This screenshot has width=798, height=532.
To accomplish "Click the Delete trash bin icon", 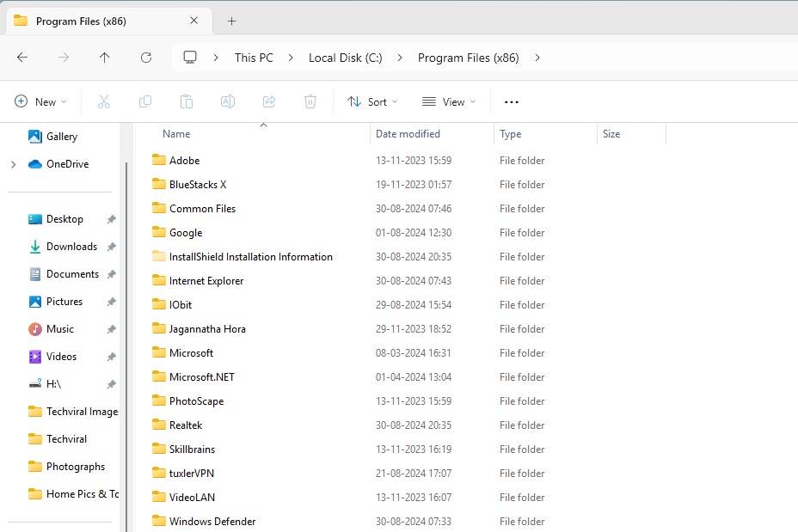I will 310,101.
